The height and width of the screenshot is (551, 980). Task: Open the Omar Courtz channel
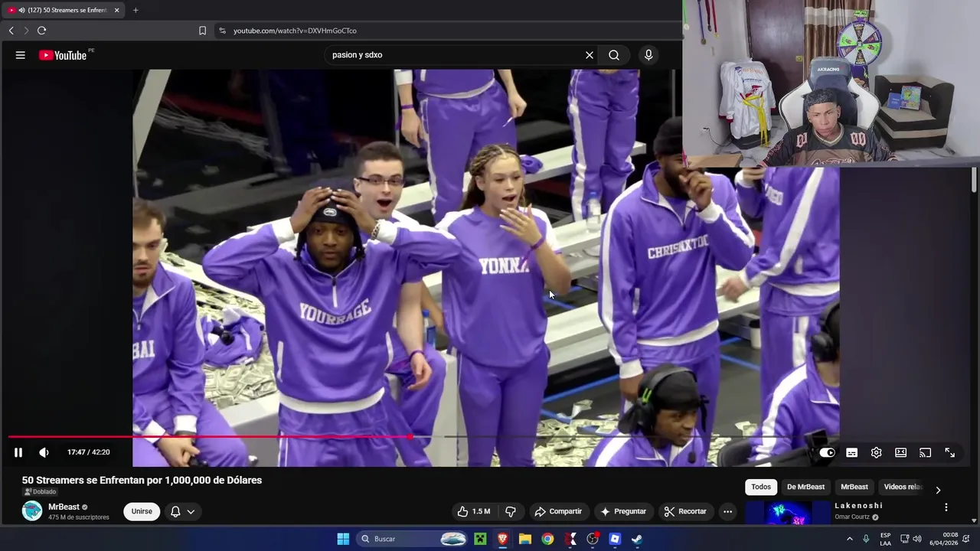click(x=852, y=517)
